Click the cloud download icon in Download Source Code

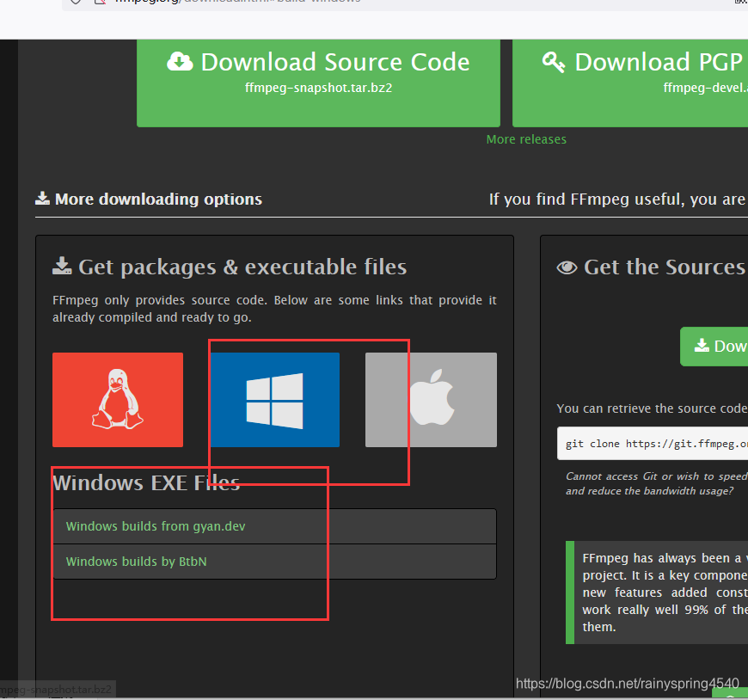pos(180,62)
